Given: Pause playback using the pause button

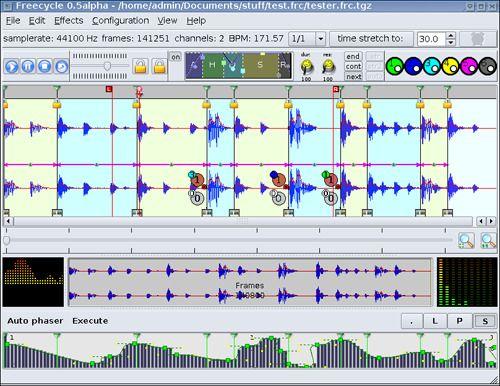Looking at the screenshot, I should [28, 66].
